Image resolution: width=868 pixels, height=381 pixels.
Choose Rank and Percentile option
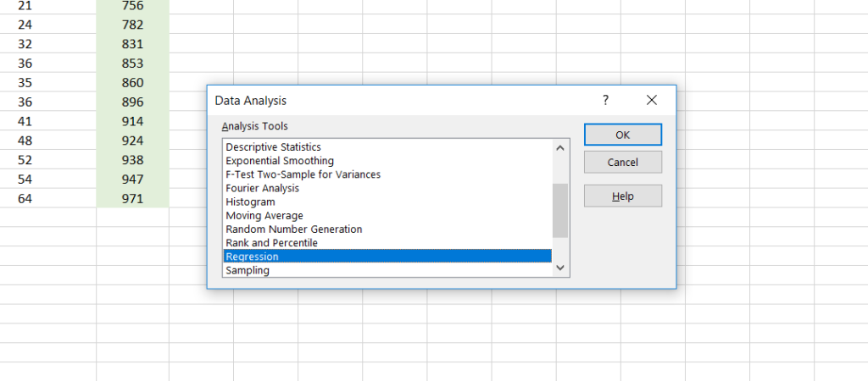(271, 243)
